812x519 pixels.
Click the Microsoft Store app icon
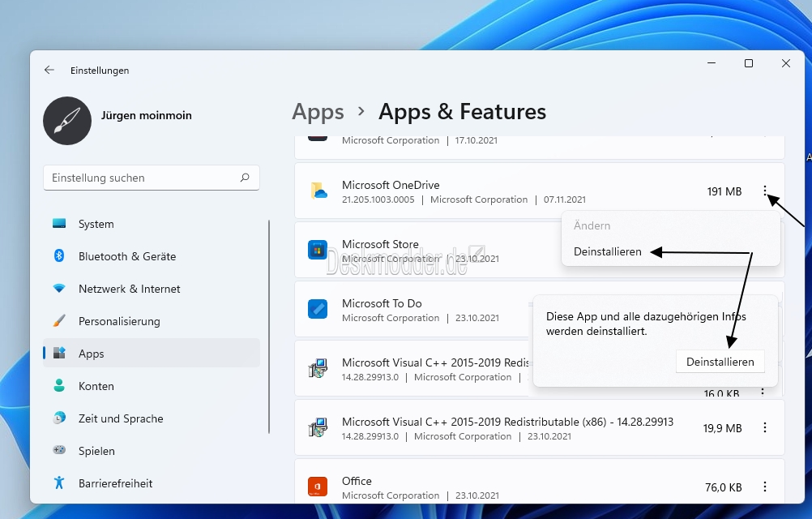coord(318,251)
